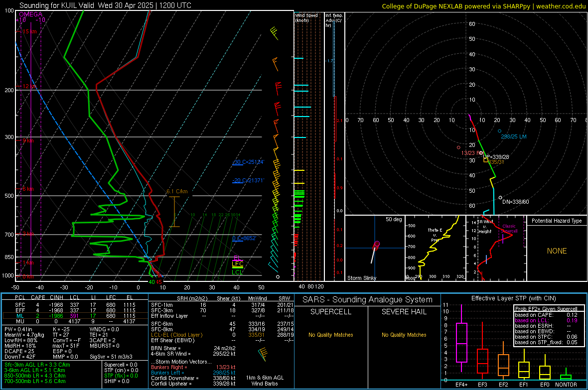The image size is (588, 390).
Task: Click the maxT = 51F value
Action: [x=66, y=346]
